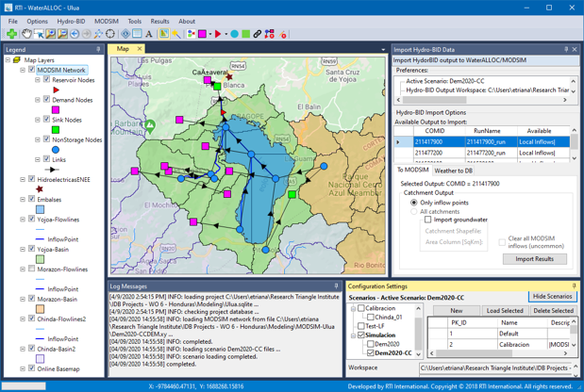The image size is (584, 392).
Task: Collapse the Yojoa-Basin layer node
Action: [23, 249]
